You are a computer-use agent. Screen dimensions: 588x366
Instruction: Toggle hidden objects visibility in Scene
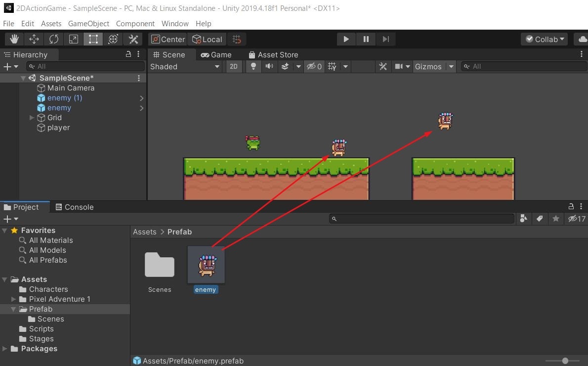[314, 66]
